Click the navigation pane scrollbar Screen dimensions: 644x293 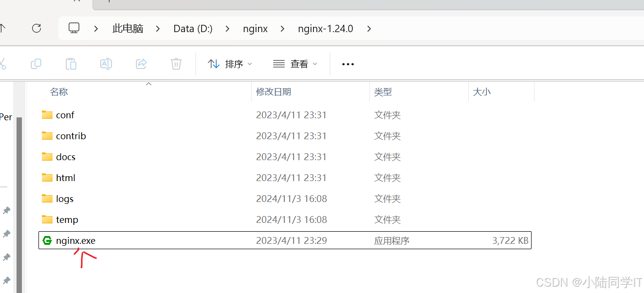coord(19,204)
